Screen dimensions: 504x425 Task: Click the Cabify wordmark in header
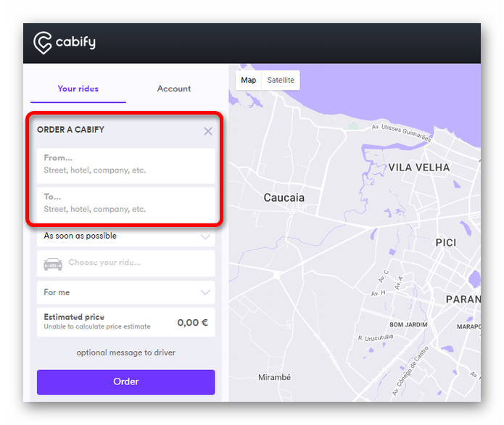[75, 42]
